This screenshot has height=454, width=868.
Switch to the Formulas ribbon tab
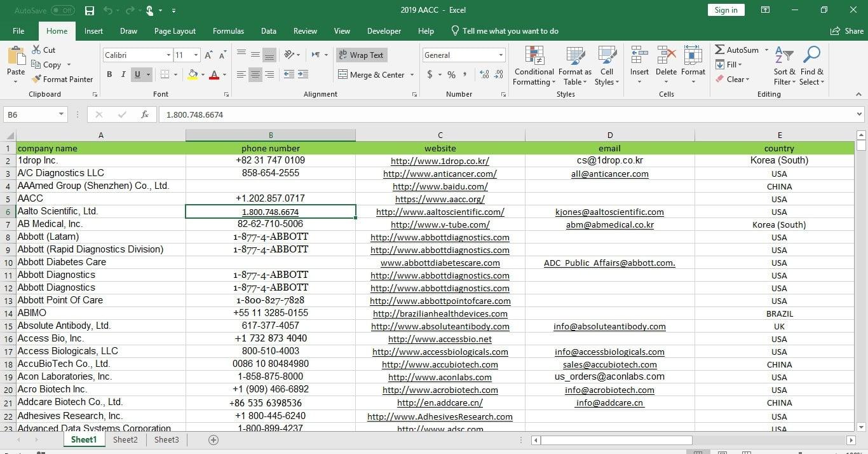228,31
